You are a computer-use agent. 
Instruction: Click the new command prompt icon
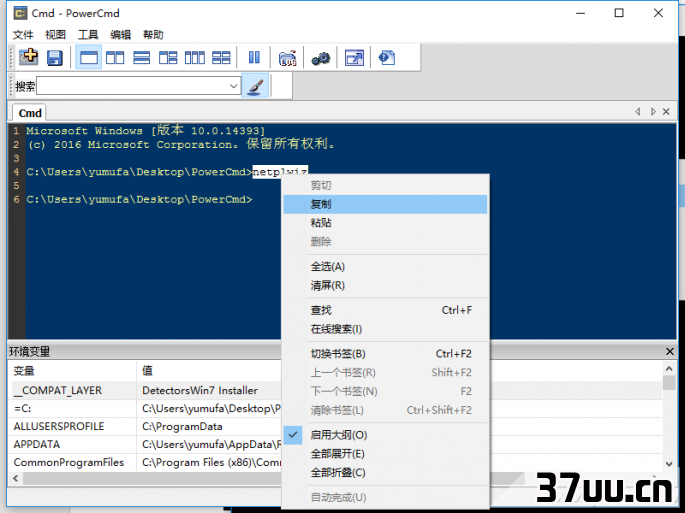pos(29,57)
